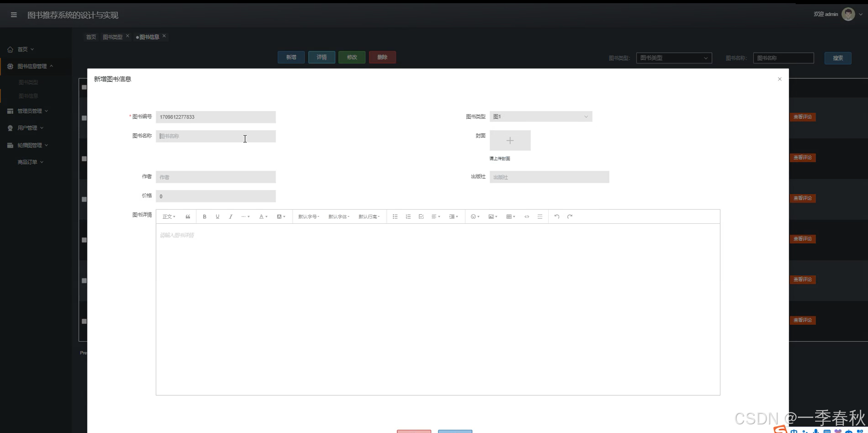
Task: Click the red 删除 delete button
Action: [x=383, y=57]
